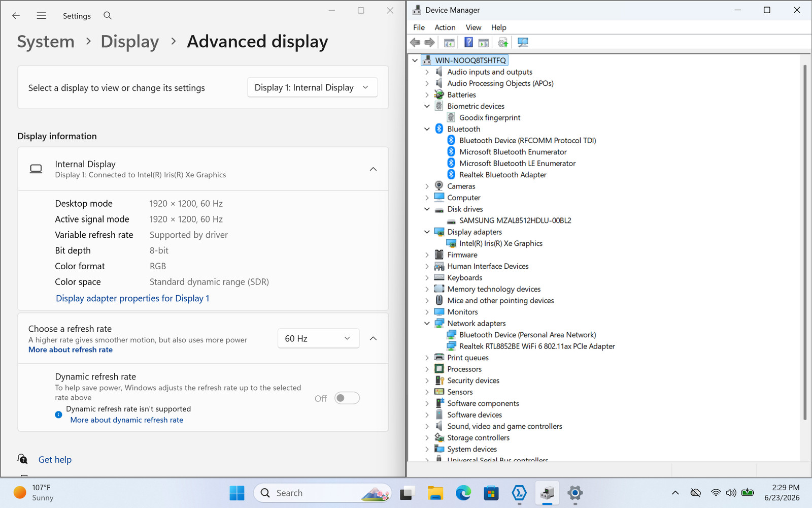This screenshot has width=812, height=508.
Task: Open More about dynamic refresh rate link
Action: click(127, 420)
